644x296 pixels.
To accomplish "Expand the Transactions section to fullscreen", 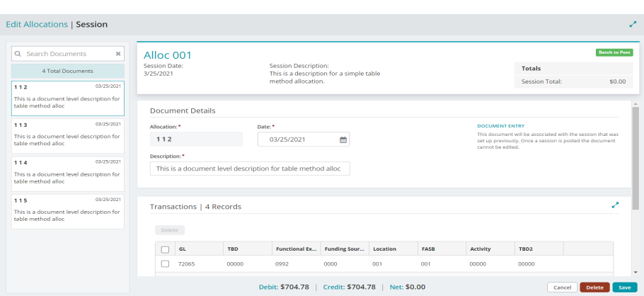I will (x=615, y=205).
